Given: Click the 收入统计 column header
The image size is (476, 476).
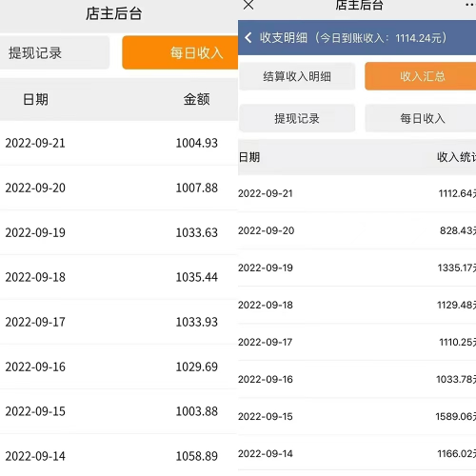Looking at the screenshot, I should (456, 157).
